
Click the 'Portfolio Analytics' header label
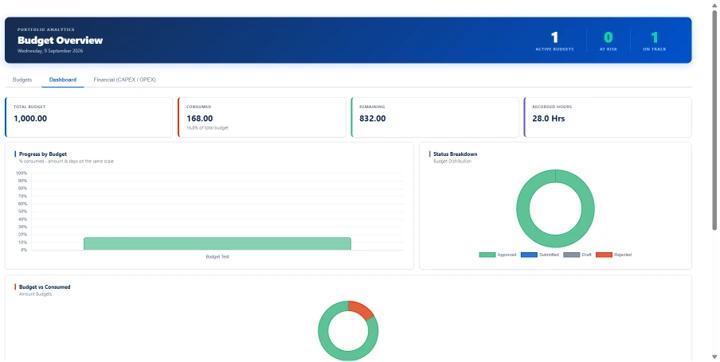tap(46, 29)
